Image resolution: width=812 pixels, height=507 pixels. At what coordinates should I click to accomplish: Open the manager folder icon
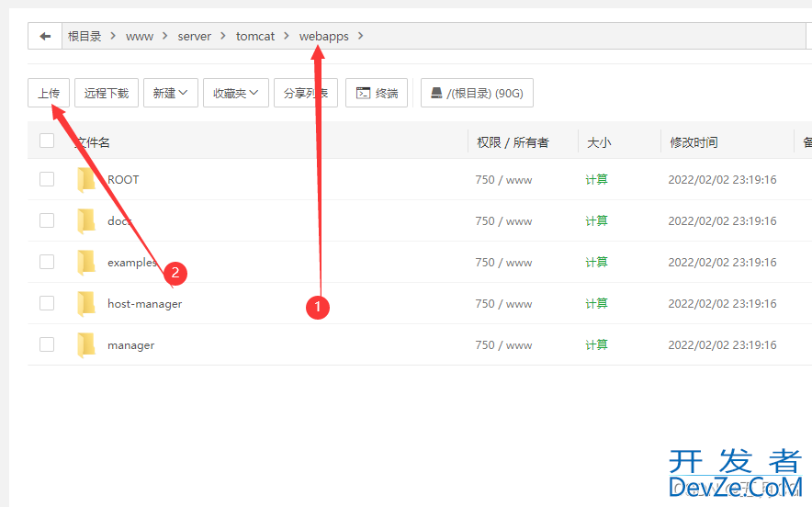pyautogui.click(x=86, y=345)
